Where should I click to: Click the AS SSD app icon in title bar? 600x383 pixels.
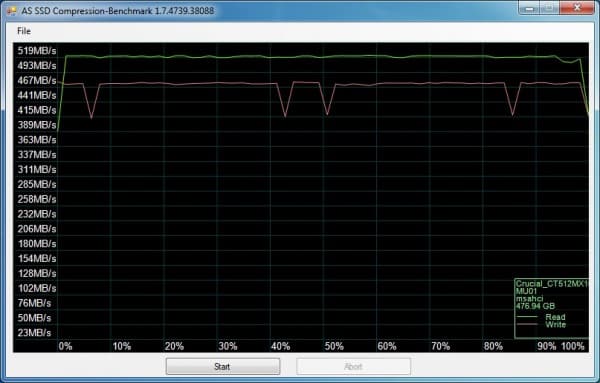pos(11,10)
